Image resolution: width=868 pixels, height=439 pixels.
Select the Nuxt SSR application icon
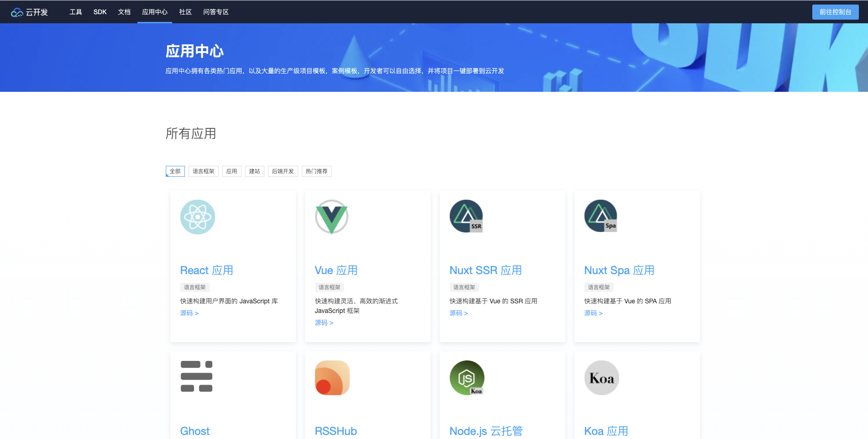pyautogui.click(x=466, y=216)
